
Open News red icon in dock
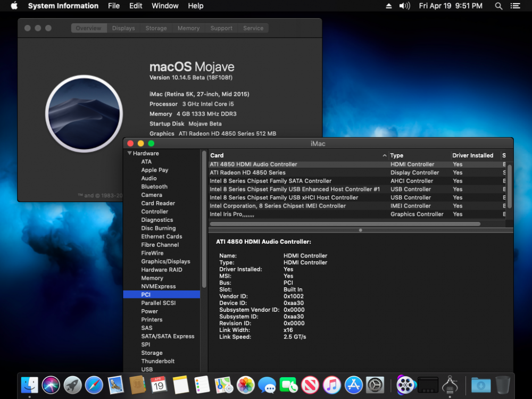310,385
